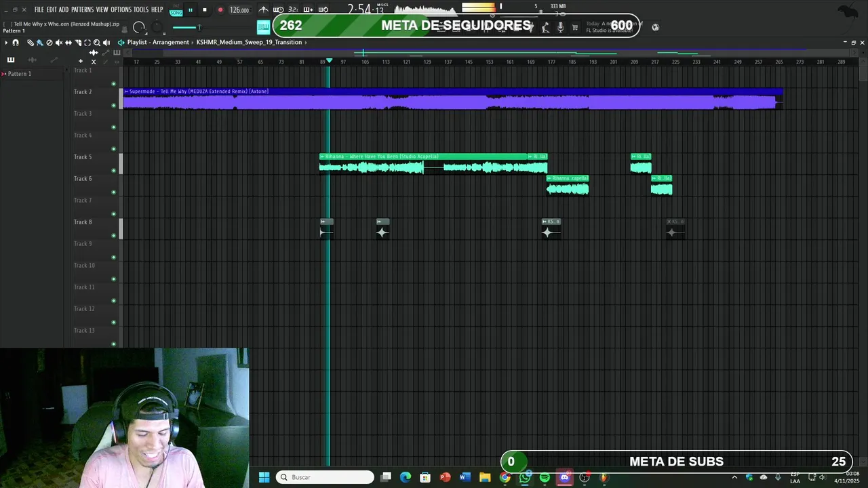Mute Track 5 with its green light
This screenshot has height=488, width=868.
click(x=113, y=171)
